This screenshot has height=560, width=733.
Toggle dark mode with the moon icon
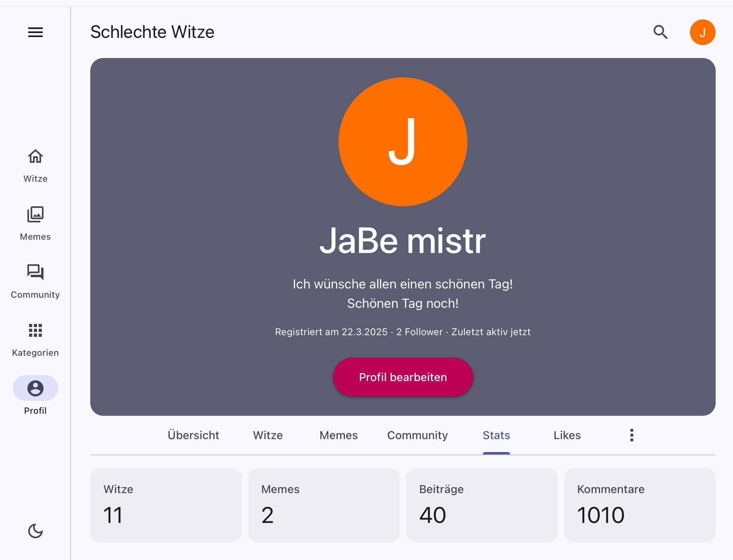coord(35,531)
